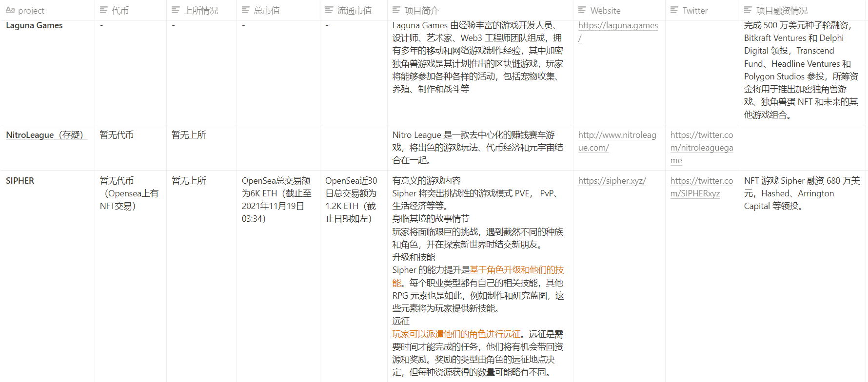Select NitroLeague's empty 总市值 cell
868x382 pixels.
278,148
